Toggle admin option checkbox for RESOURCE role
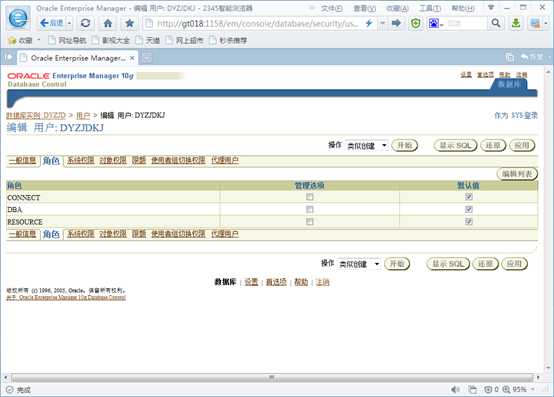554x397 pixels. 310,221
